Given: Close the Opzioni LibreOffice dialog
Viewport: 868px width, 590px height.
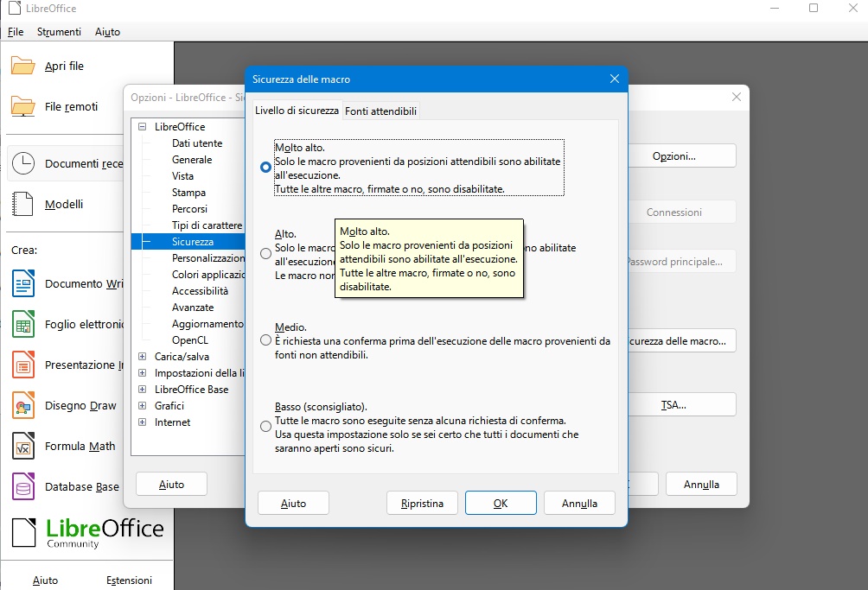Looking at the screenshot, I should coord(737,97).
